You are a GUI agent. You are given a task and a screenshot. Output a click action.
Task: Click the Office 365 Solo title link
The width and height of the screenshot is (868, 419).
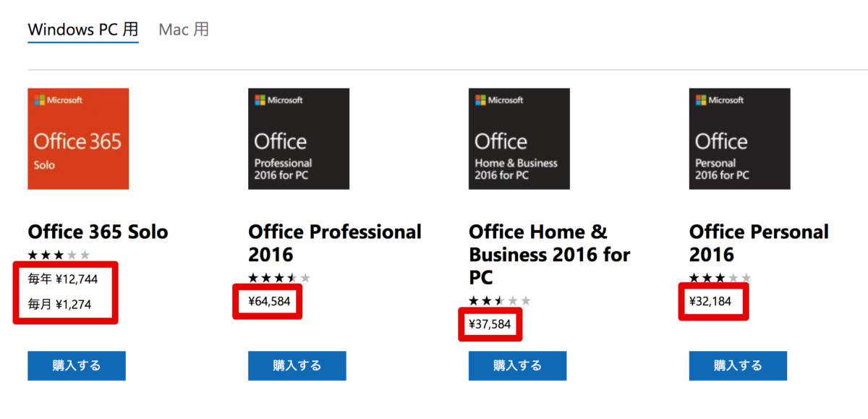(x=98, y=232)
